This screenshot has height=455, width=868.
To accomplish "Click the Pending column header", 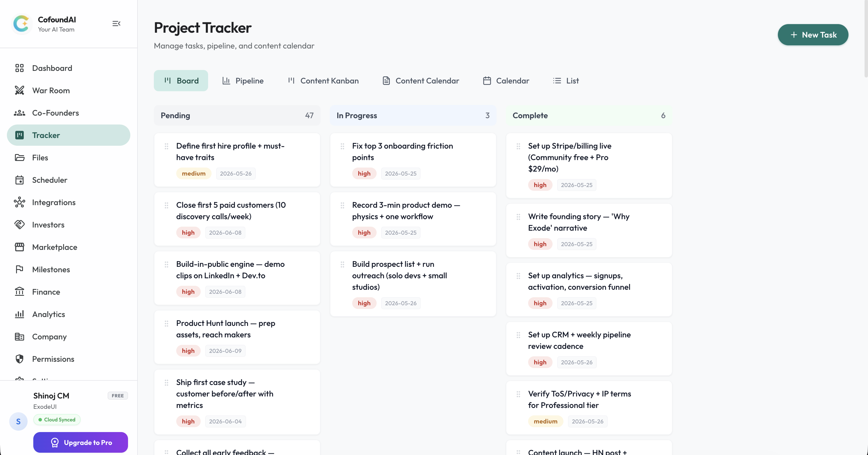I will coord(237,115).
